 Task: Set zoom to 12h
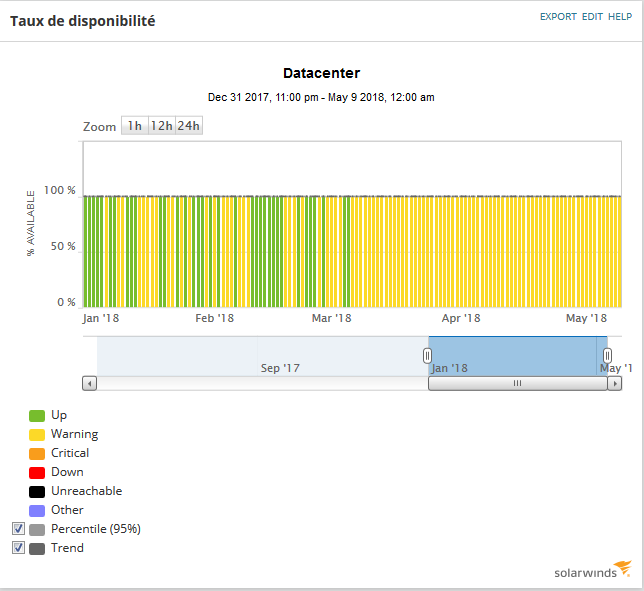point(162,126)
